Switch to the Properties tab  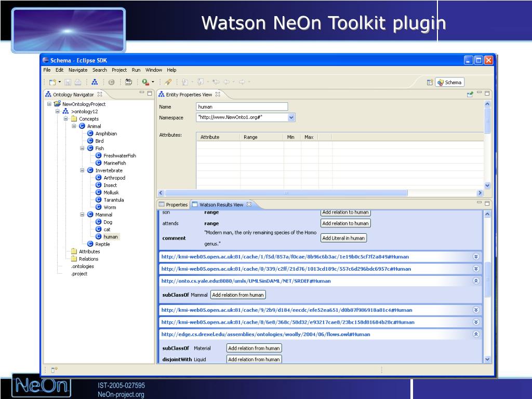tap(174, 205)
